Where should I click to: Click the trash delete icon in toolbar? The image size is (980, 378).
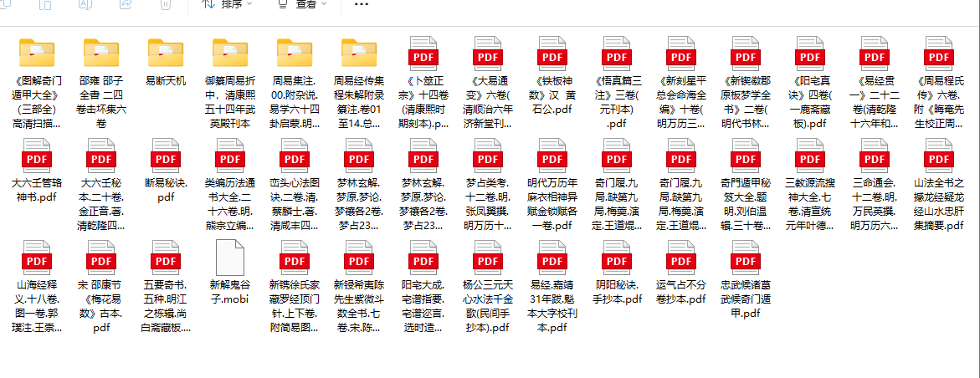click(164, 4)
